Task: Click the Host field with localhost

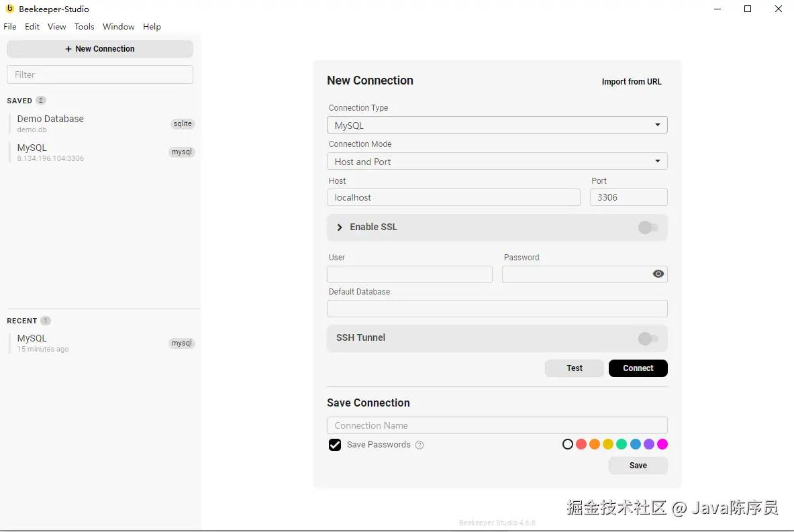Action: click(x=453, y=197)
